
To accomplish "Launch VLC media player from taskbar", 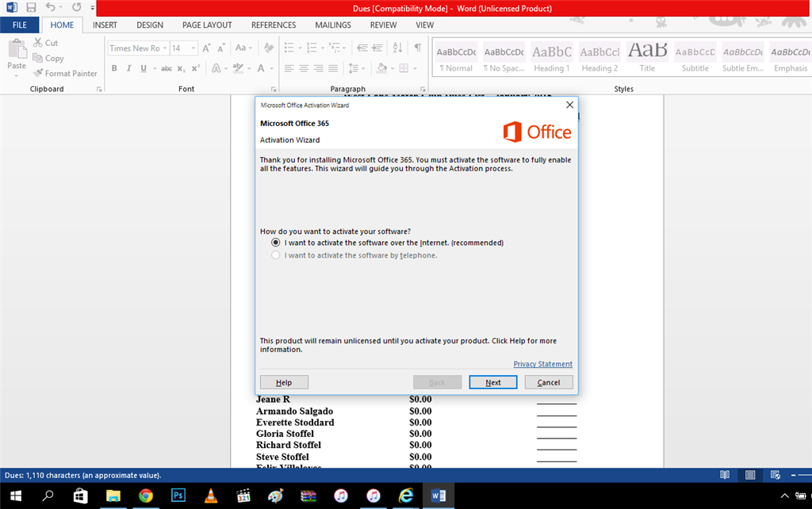I will pyautogui.click(x=211, y=496).
